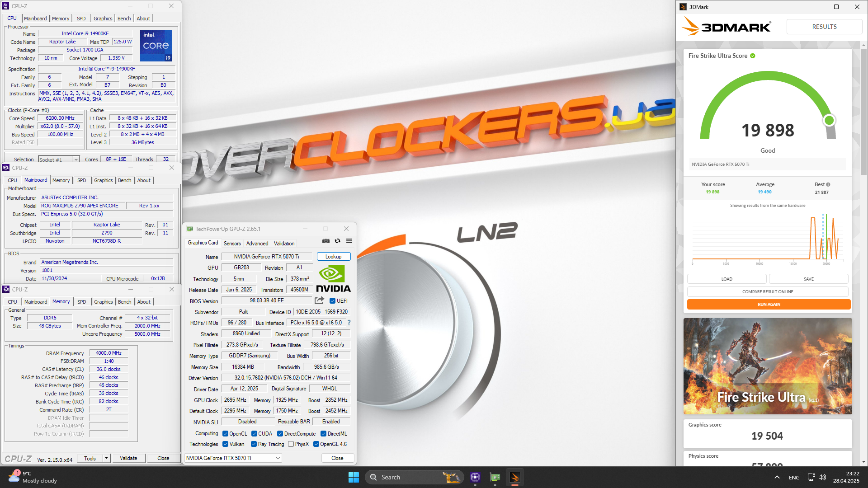Toggle the Ray Tracing checkbox

(254, 444)
